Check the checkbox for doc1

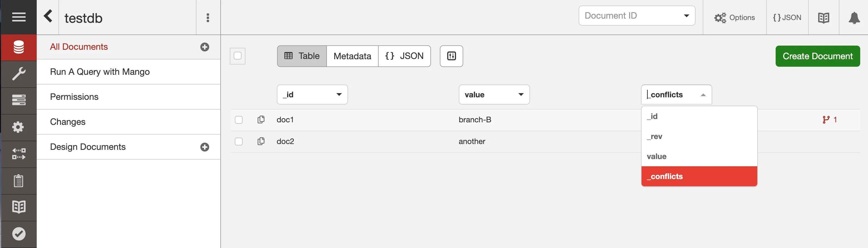point(239,120)
